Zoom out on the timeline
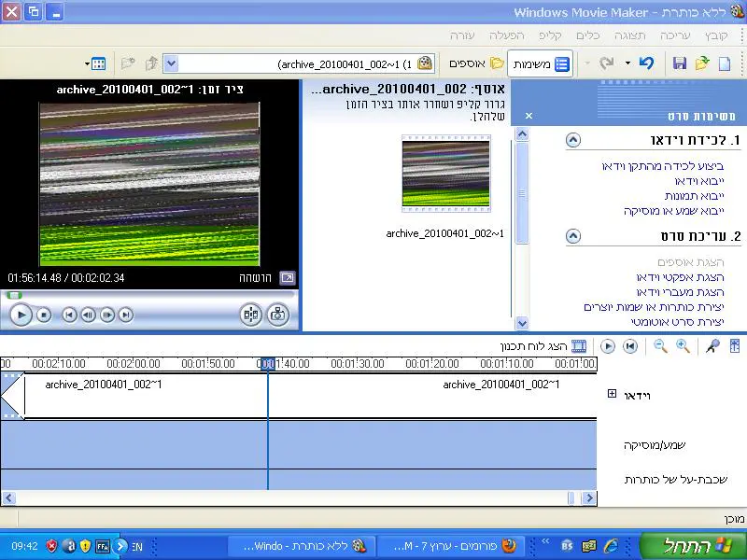Viewport: 747px width, 560px height. (x=660, y=346)
